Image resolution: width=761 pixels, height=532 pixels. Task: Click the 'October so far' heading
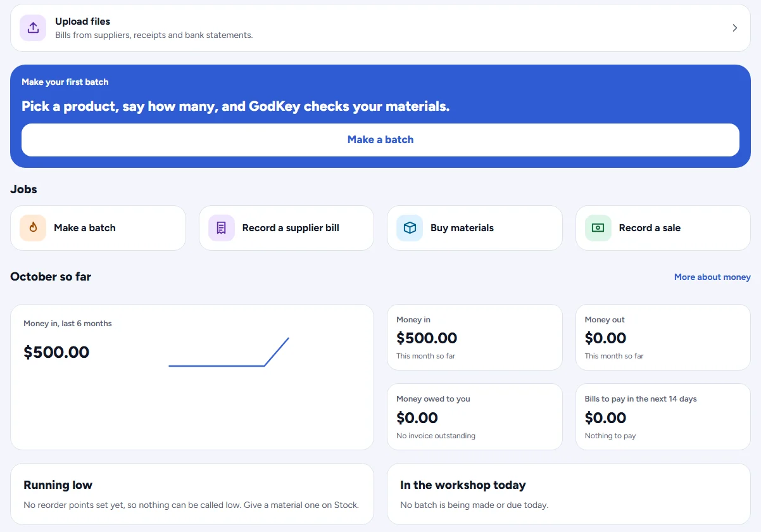(x=51, y=277)
